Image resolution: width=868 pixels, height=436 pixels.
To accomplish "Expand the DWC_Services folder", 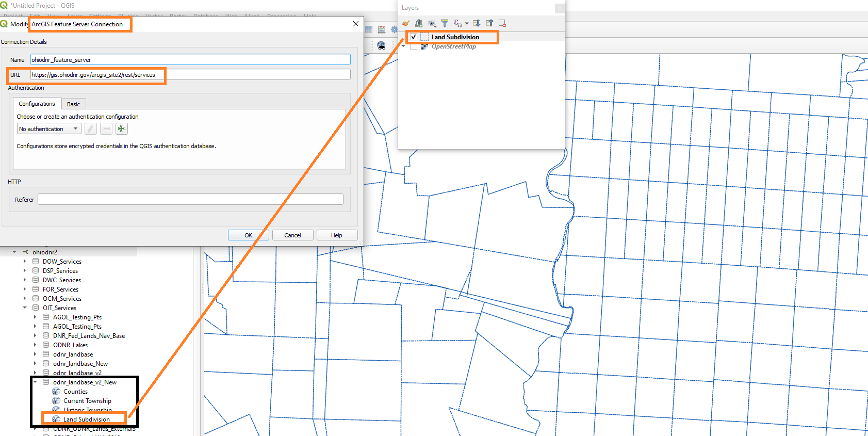I will click(x=25, y=280).
